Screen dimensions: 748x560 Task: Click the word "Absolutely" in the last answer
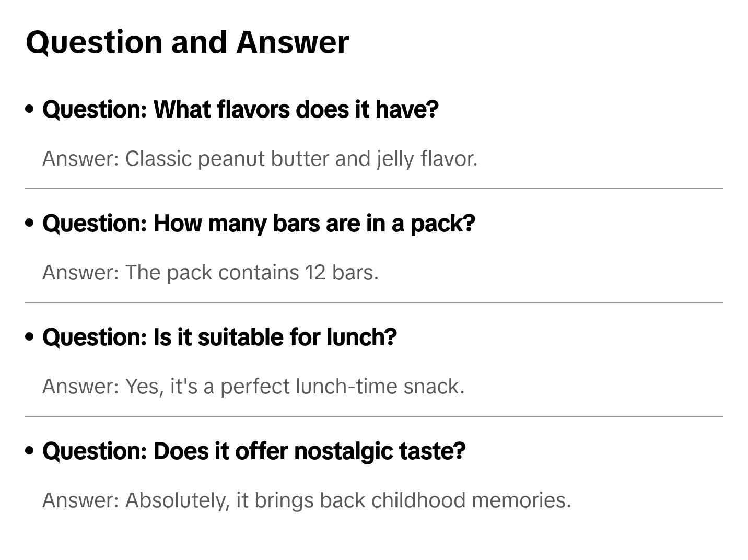point(177,500)
